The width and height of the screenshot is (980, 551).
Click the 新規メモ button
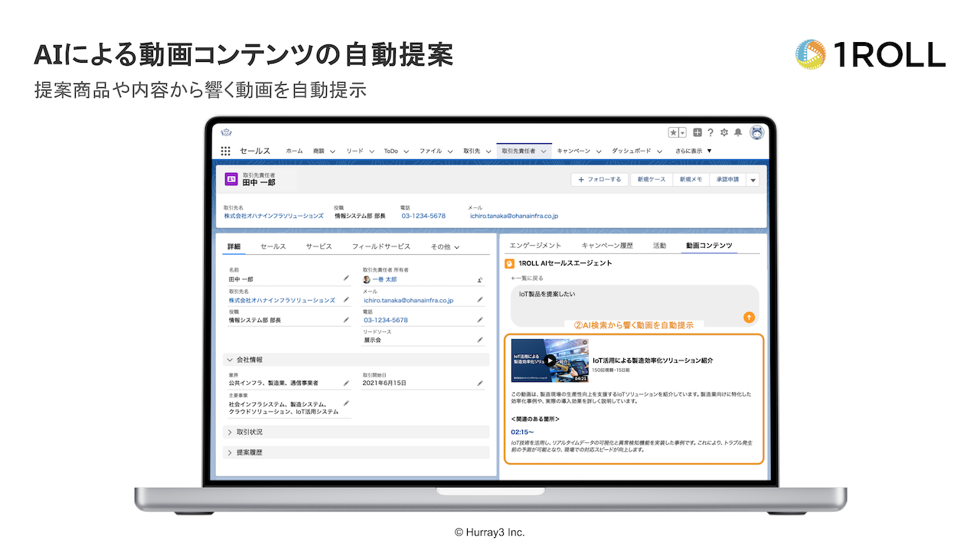click(x=691, y=180)
